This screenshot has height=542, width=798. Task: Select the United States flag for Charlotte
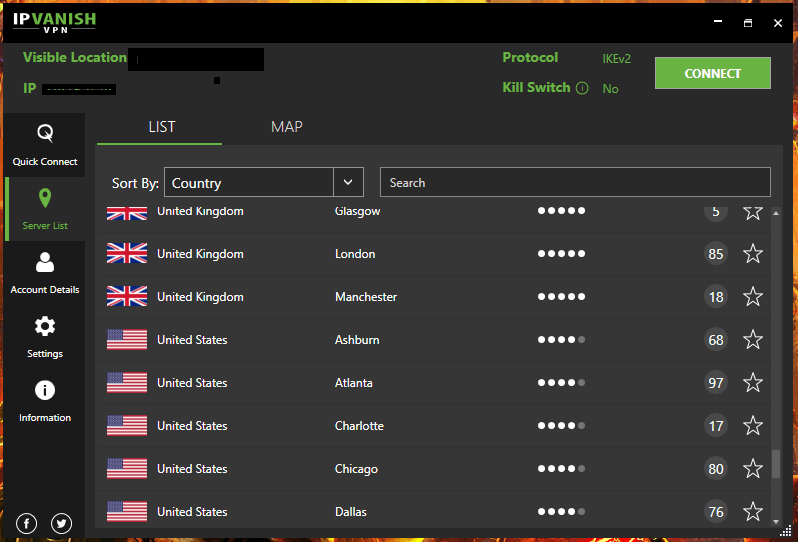pyautogui.click(x=127, y=425)
